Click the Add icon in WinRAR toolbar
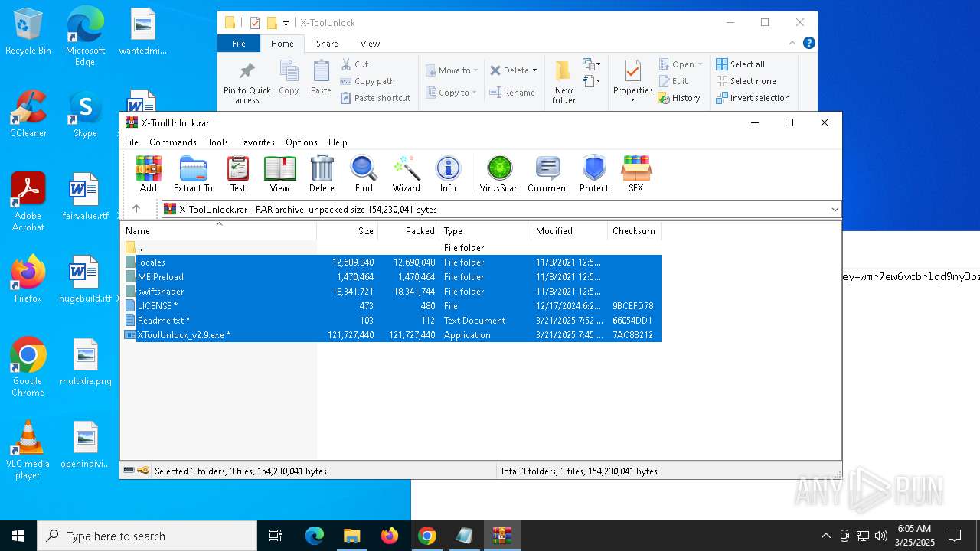Viewport: 980px width, 551px height. (x=149, y=174)
